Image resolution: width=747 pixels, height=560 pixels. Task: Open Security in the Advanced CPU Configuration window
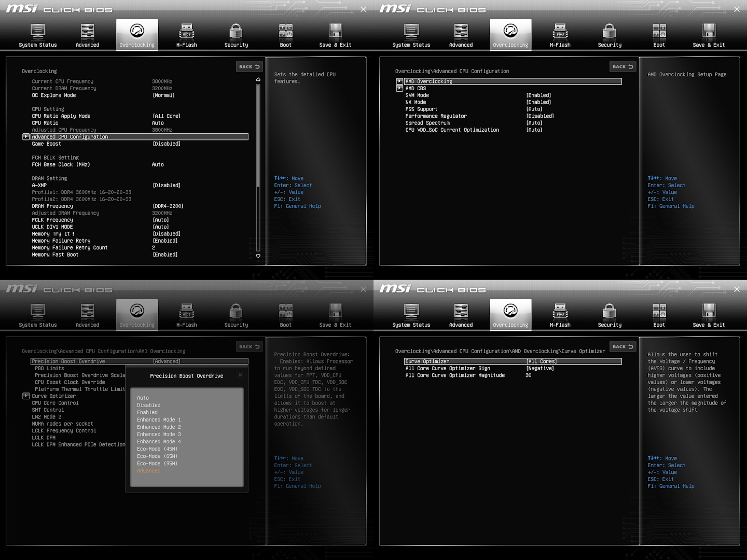pos(610,35)
